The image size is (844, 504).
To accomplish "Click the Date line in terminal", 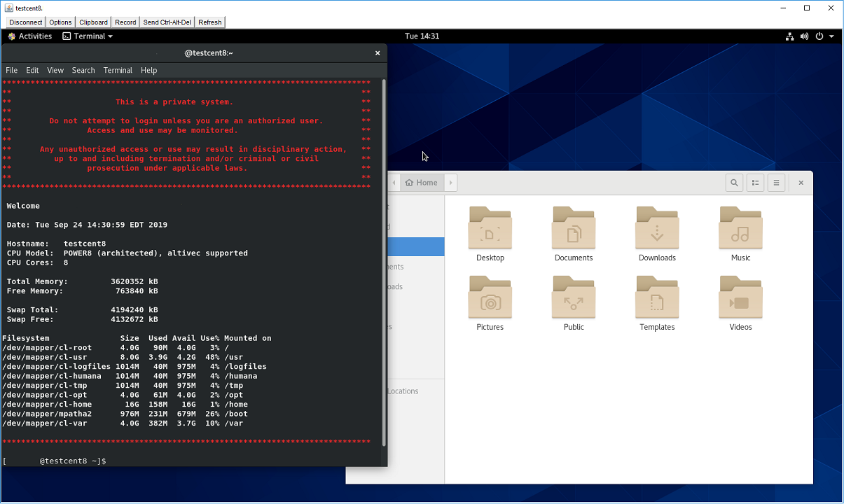I will pos(87,225).
